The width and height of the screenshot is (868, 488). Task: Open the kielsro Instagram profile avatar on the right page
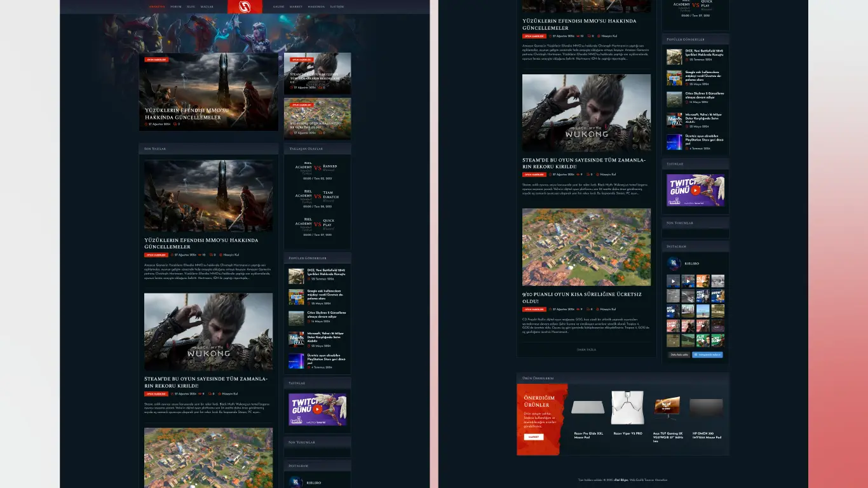click(x=674, y=264)
